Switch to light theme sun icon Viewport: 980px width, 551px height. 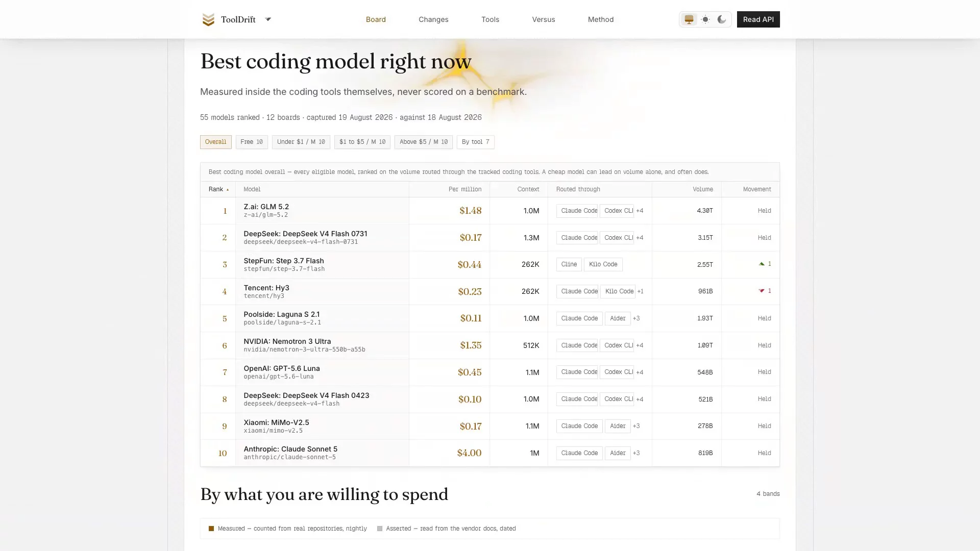coord(705,19)
